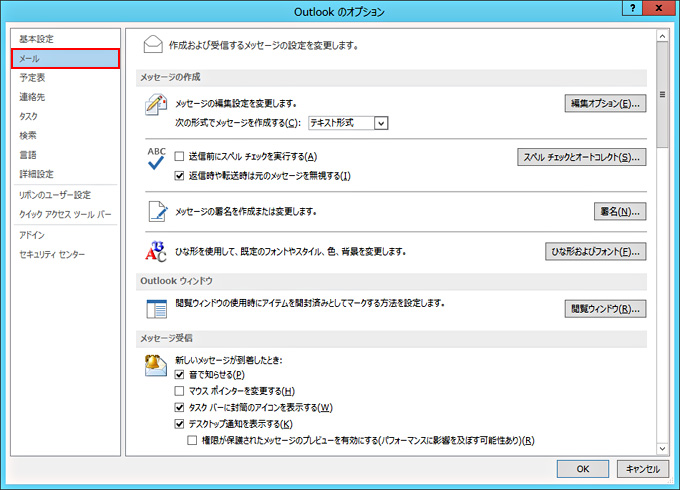Open 詳細設定 category in sidebar
This screenshot has width=680, height=490.
tap(37, 174)
